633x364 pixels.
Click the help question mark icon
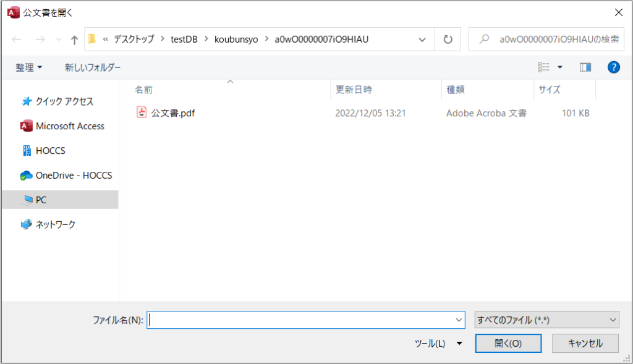click(613, 67)
